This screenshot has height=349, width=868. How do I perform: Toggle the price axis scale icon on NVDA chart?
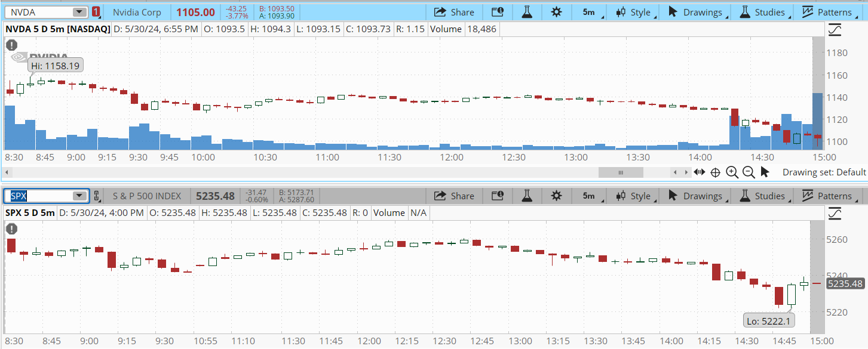click(x=835, y=29)
